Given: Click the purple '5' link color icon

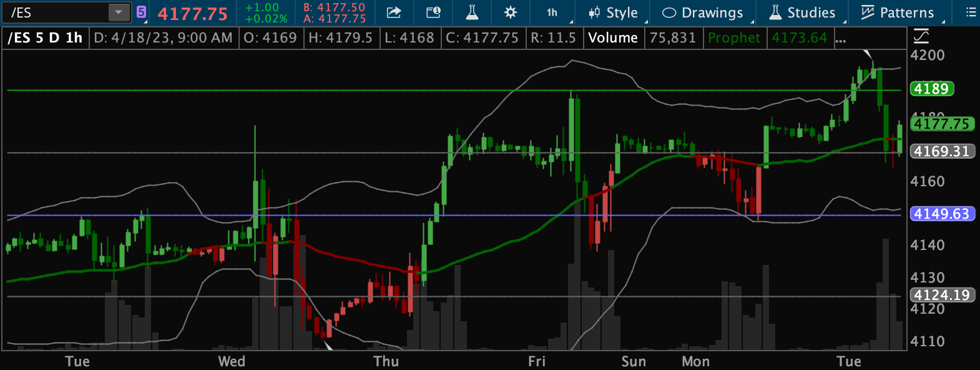Looking at the screenshot, I should [x=142, y=12].
